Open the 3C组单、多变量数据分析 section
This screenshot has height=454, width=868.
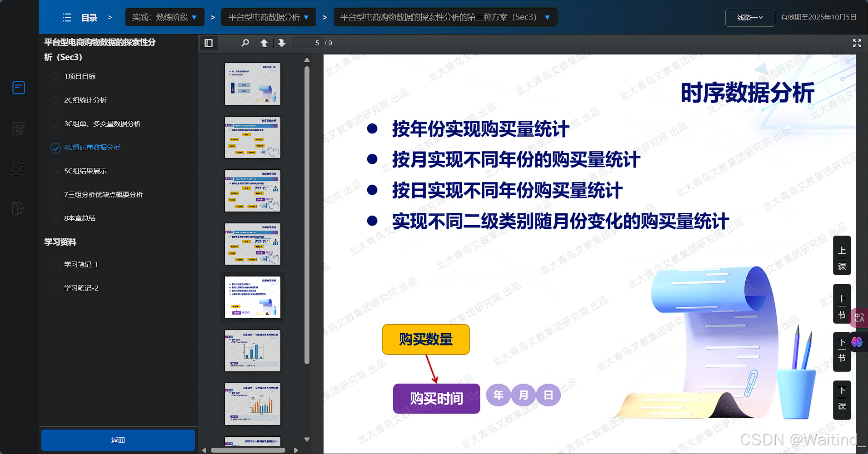pyautogui.click(x=102, y=124)
